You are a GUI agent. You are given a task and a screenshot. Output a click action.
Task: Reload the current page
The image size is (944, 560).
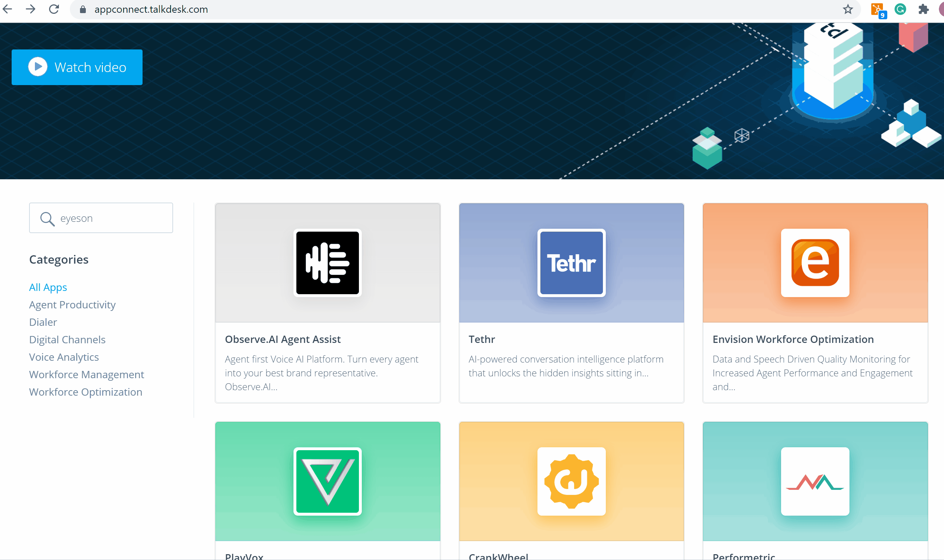54,9
